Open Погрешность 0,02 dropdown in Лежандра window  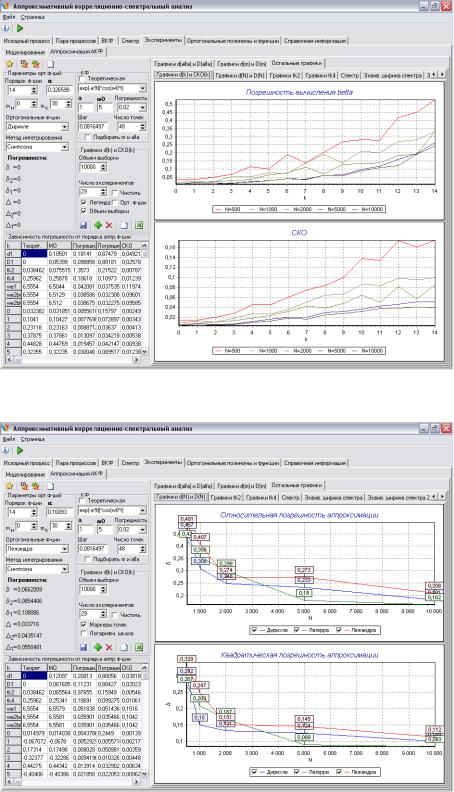[143, 529]
